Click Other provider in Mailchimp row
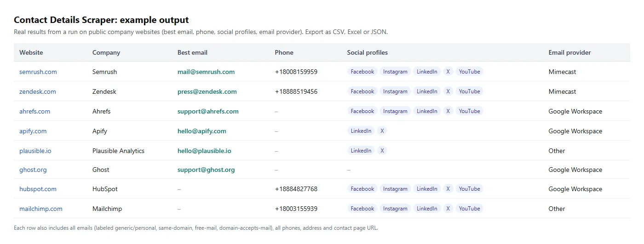This screenshot has height=244, width=644. click(557, 209)
